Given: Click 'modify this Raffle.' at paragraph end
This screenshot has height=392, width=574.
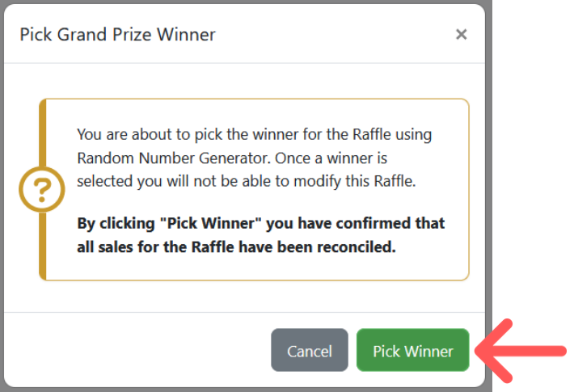Looking at the screenshot, I should tap(355, 181).
